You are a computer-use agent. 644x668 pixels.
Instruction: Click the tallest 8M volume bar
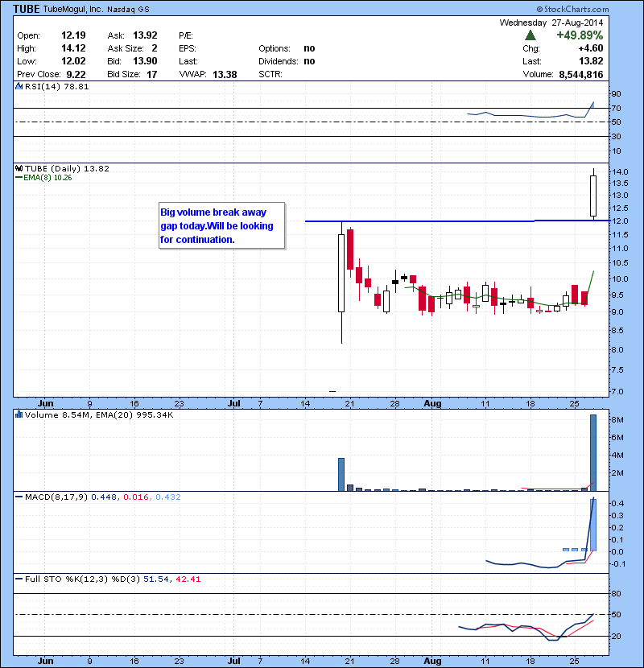(x=592, y=452)
